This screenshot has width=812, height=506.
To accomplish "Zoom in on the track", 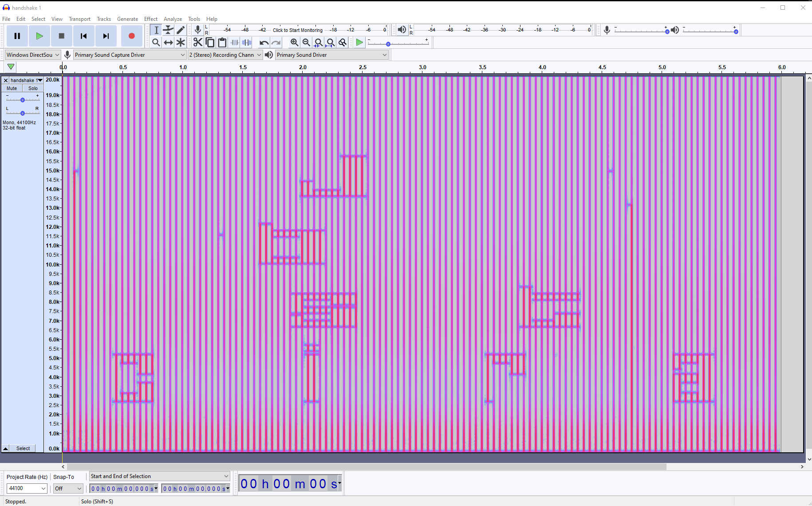I will click(294, 42).
